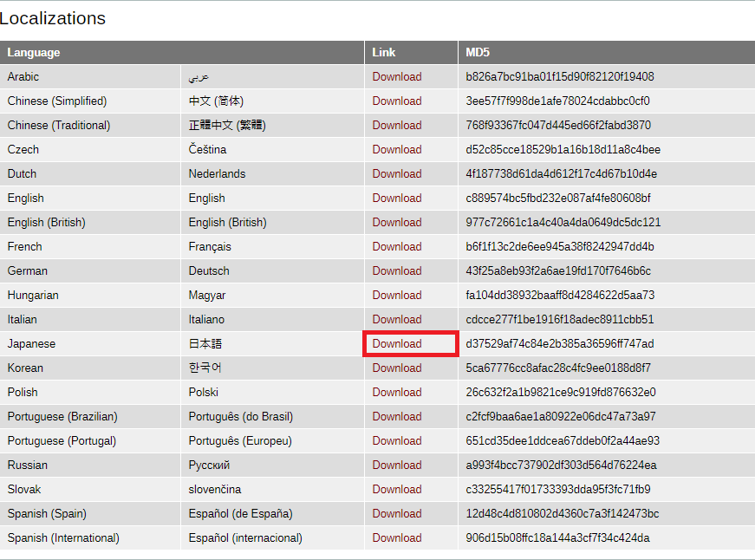755x560 pixels.
Task: Click the native name Русский
Action: (209, 466)
